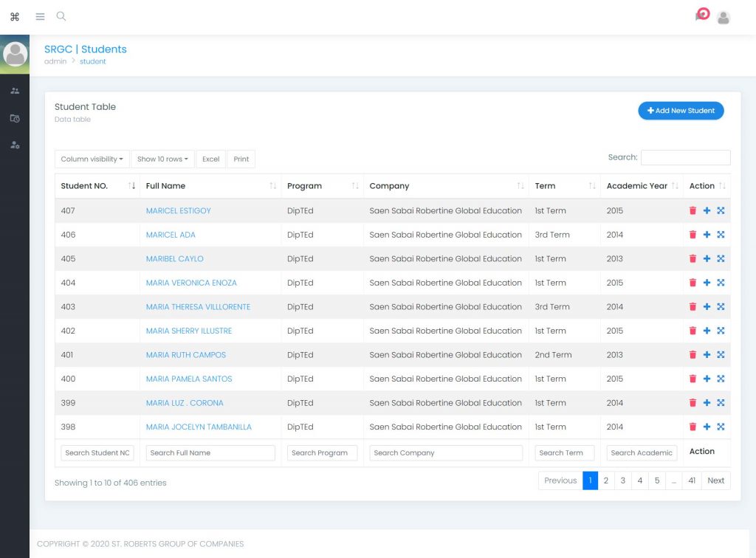This screenshot has width=756, height=558.
Task: Go to page 3 of pagination
Action: [x=623, y=480]
